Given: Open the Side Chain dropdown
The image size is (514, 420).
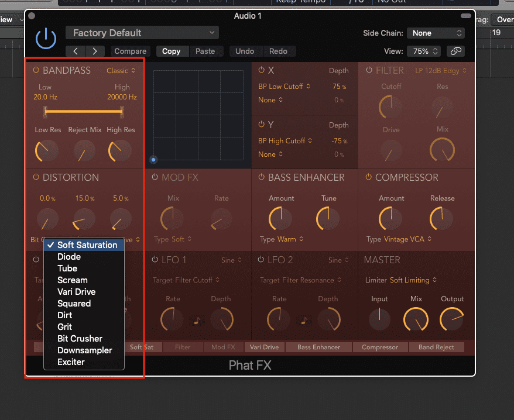Looking at the screenshot, I should click(x=436, y=33).
